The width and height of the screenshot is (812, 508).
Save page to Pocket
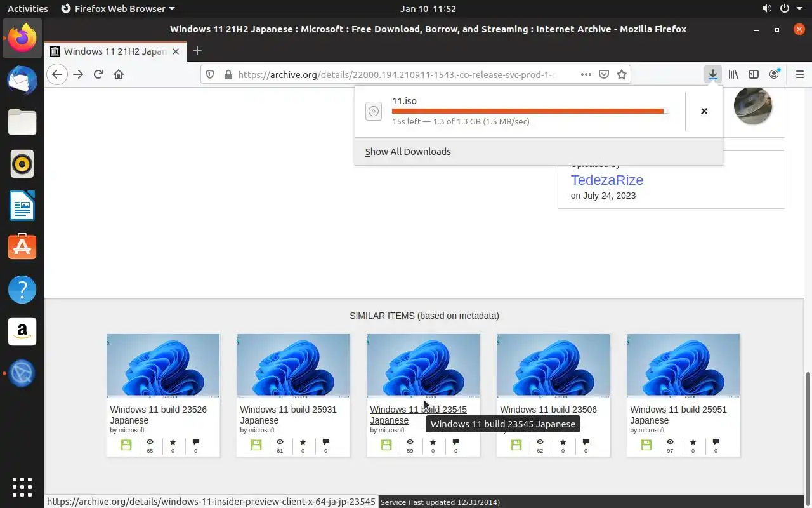pos(604,74)
